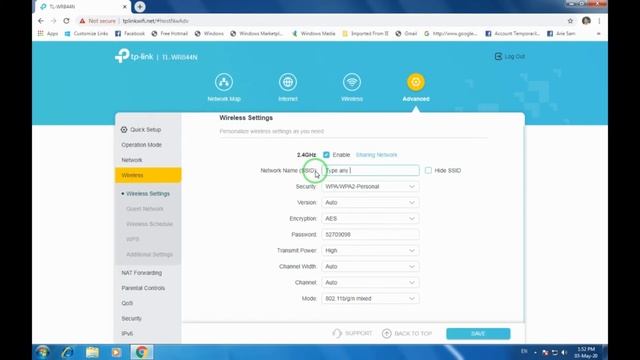
Task: Open a new browser tab
Action: coord(140,7)
